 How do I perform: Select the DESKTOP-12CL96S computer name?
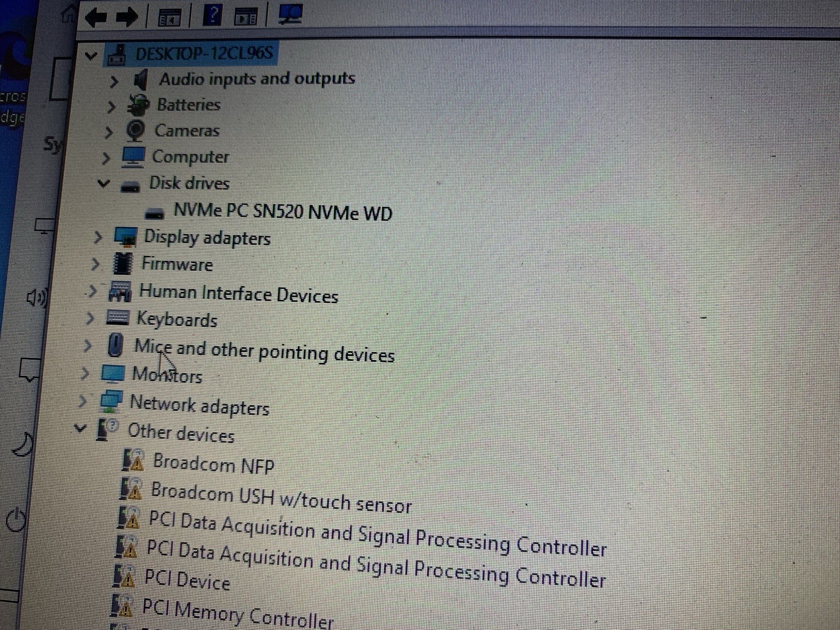(204, 54)
